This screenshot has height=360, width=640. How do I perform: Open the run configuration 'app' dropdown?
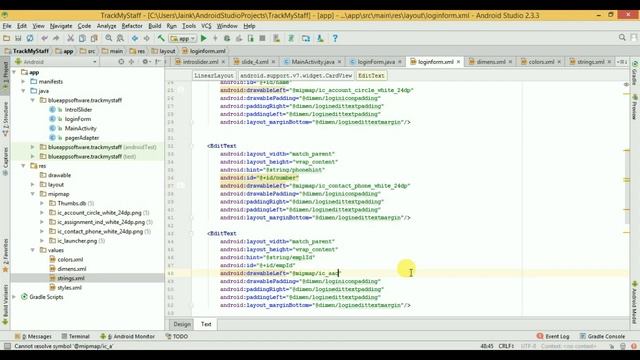(183, 38)
